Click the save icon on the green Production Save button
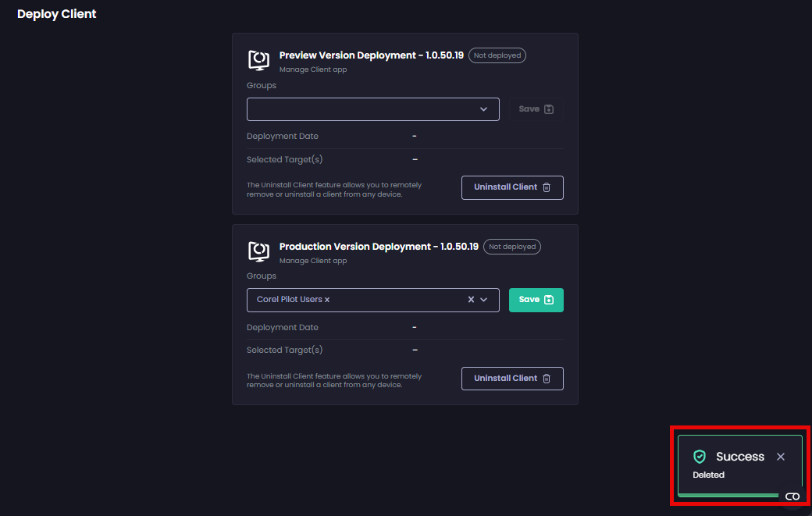Viewport: 812px width, 516px height. [549, 300]
